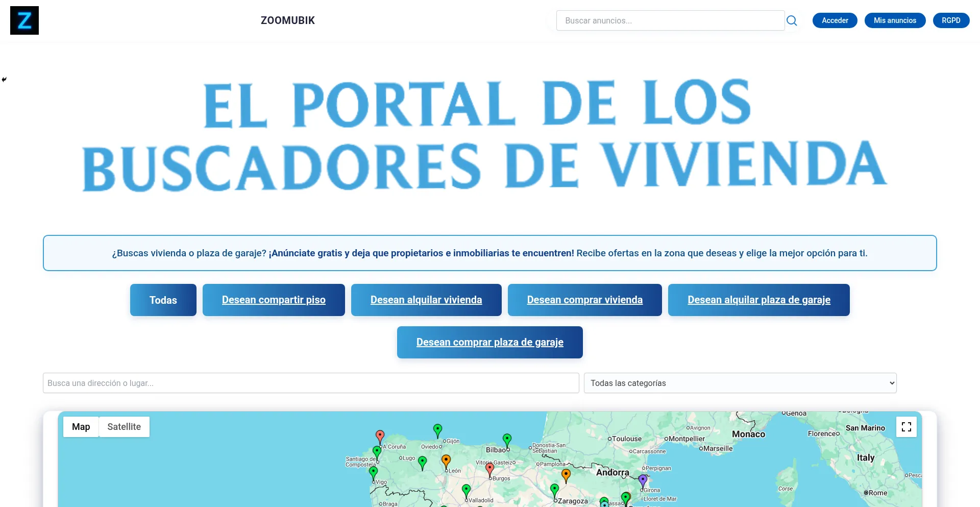Select the purple marker near Girona
This screenshot has height=507, width=980.
643,480
